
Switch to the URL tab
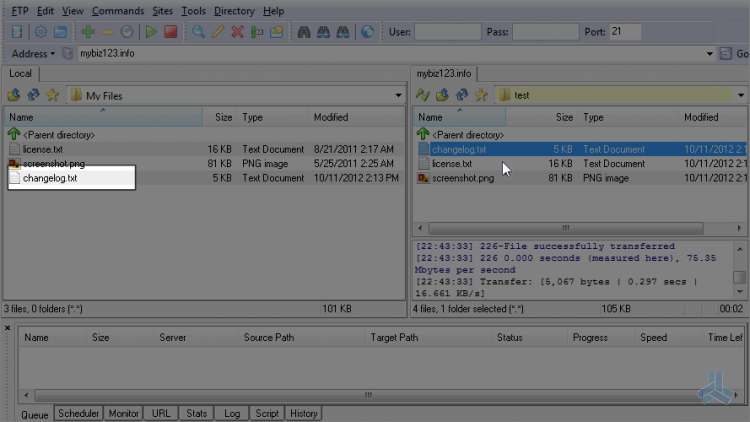tap(161, 413)
